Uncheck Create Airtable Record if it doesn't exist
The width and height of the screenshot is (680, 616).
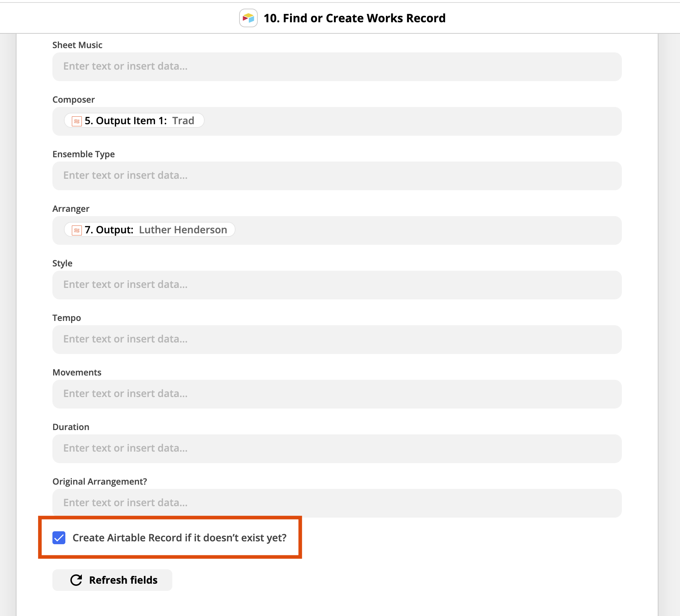pyautogui.click(x=59, y=538)
